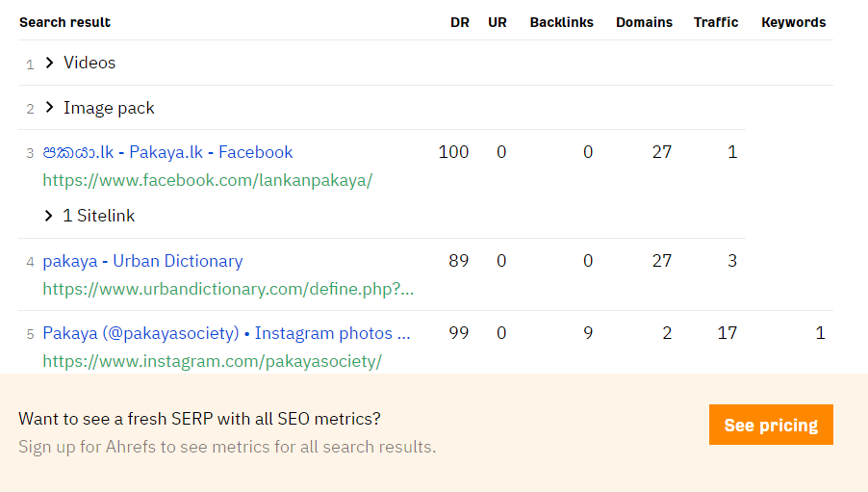Click the 'Want to see a fresh SERP' heading

point(199,419)
